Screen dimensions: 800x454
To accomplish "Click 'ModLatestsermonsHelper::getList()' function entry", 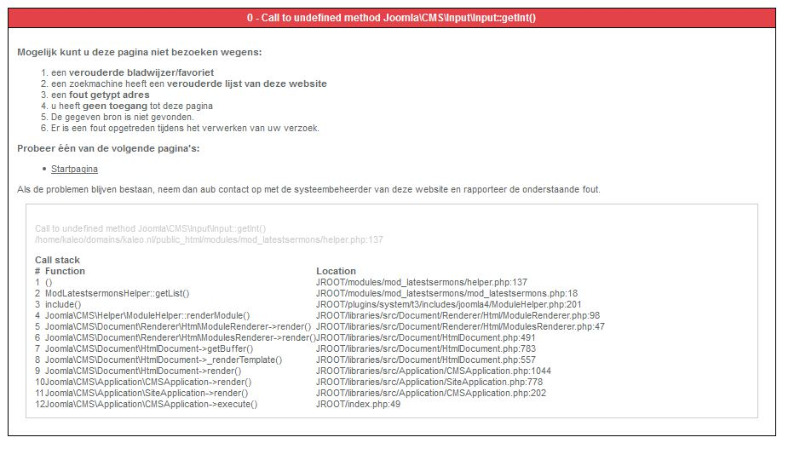I will [117, 294].
